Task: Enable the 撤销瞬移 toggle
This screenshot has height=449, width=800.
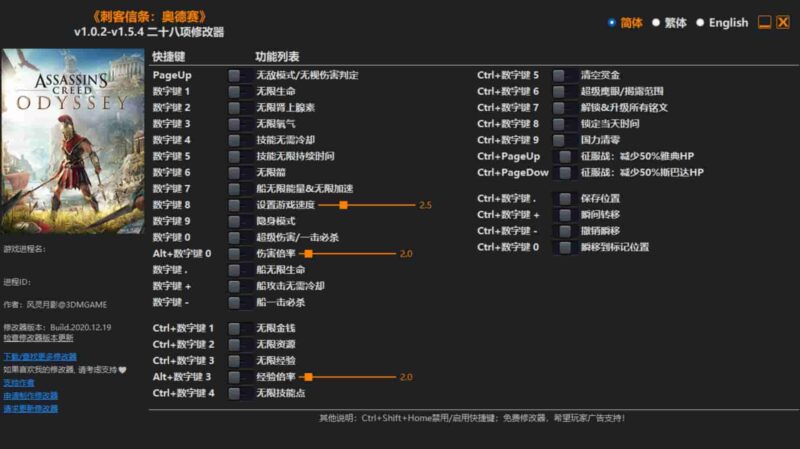Action: tap(565, 231)
